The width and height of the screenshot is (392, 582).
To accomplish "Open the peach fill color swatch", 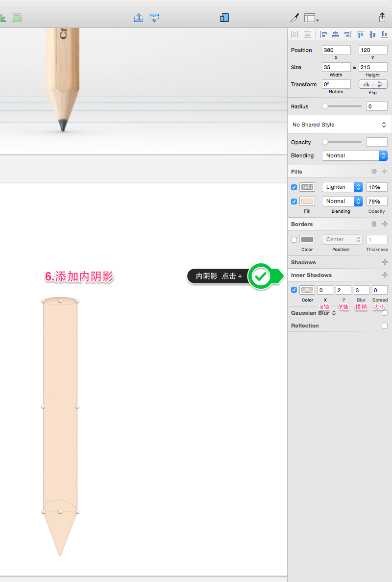I will click(307, 202).
